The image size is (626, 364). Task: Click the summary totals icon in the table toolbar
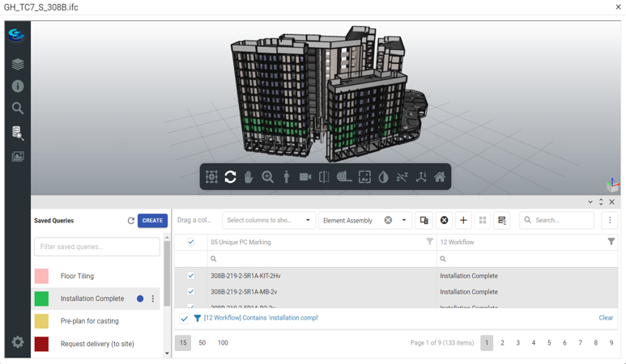[502, 220]
